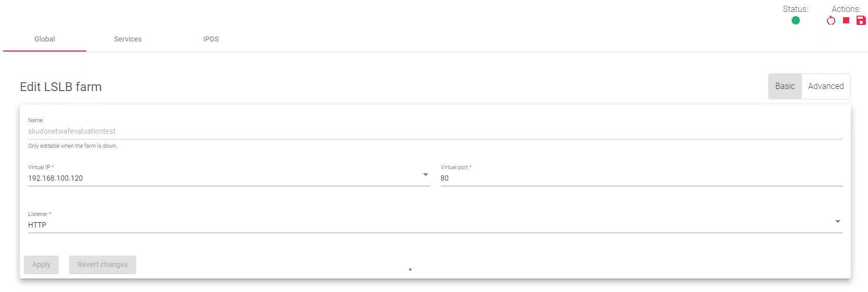Switch to Advanced view mode
This screenshot has width=868, height=292.
[825, 86]
